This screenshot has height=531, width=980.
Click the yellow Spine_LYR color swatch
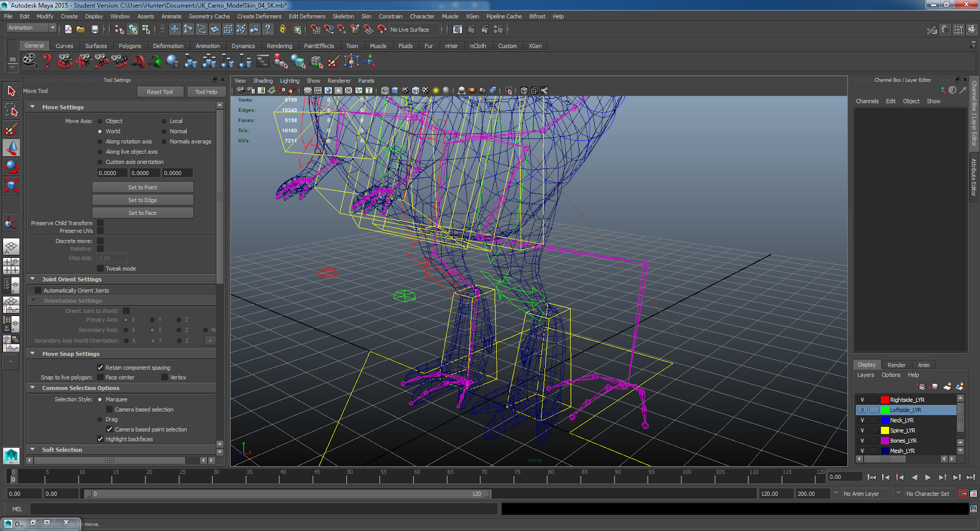(884, 431)
